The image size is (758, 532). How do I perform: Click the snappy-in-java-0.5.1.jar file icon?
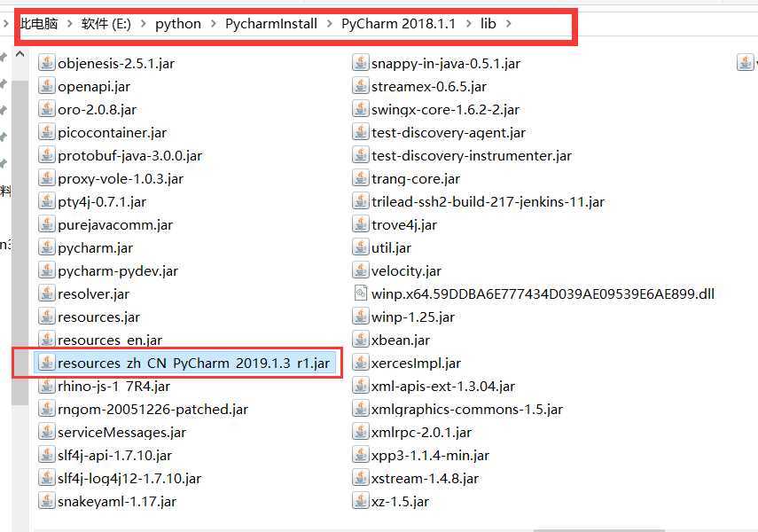coord(360,63)
